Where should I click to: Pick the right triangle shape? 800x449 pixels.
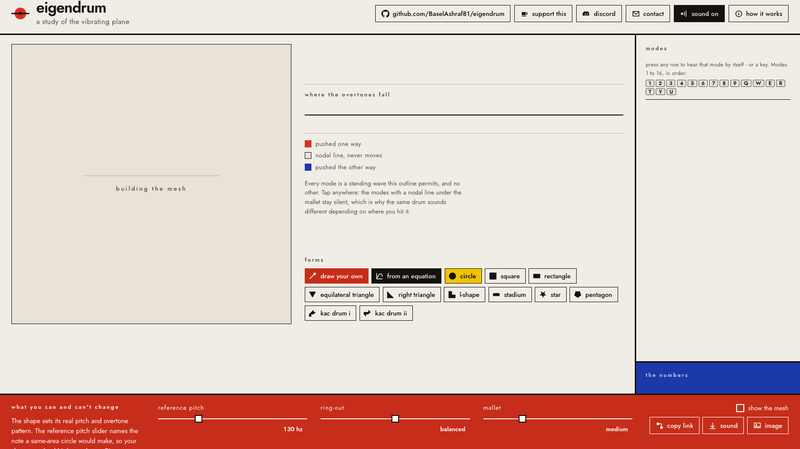pos(412,294)
